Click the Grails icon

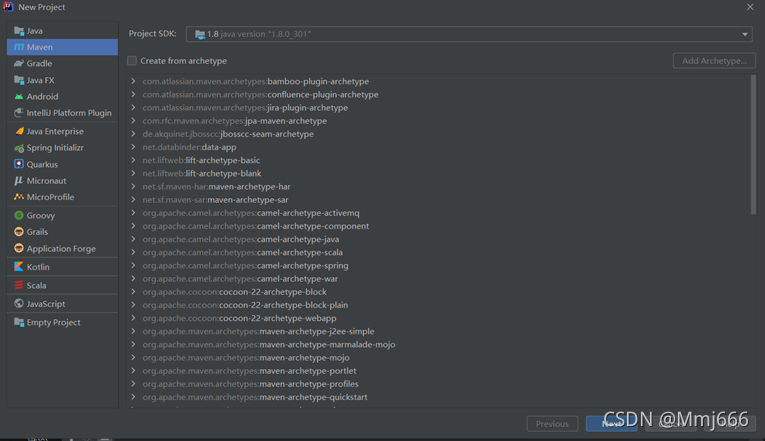click(x=19, y=232)
